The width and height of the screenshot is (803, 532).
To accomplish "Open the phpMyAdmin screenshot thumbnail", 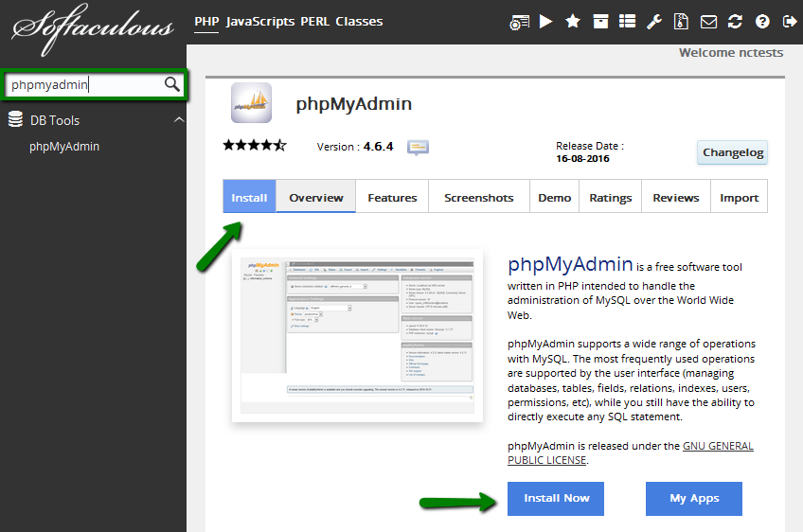I will [x=357, y=335].
